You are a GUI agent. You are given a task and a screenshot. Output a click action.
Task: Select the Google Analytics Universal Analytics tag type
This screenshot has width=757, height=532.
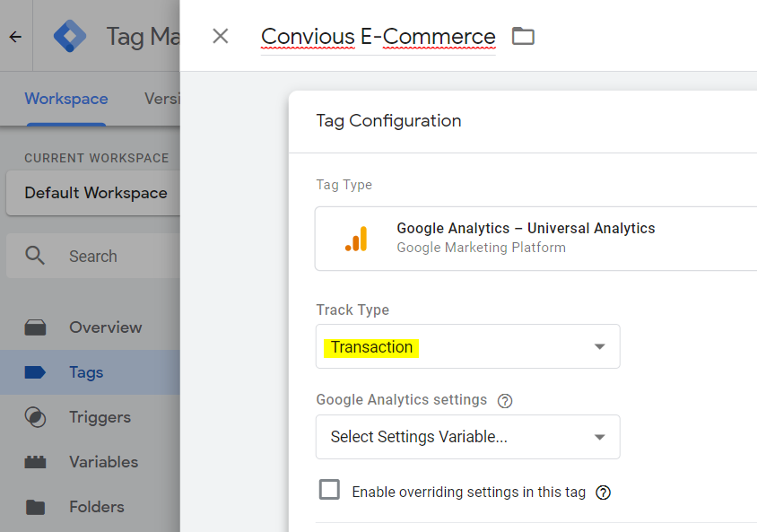coord(535,238)
